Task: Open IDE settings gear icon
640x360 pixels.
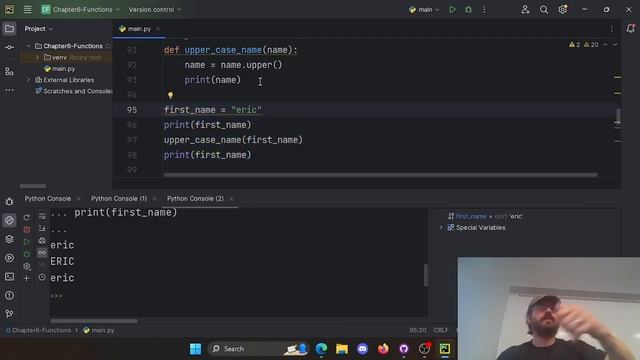Action: click(562, 9)
